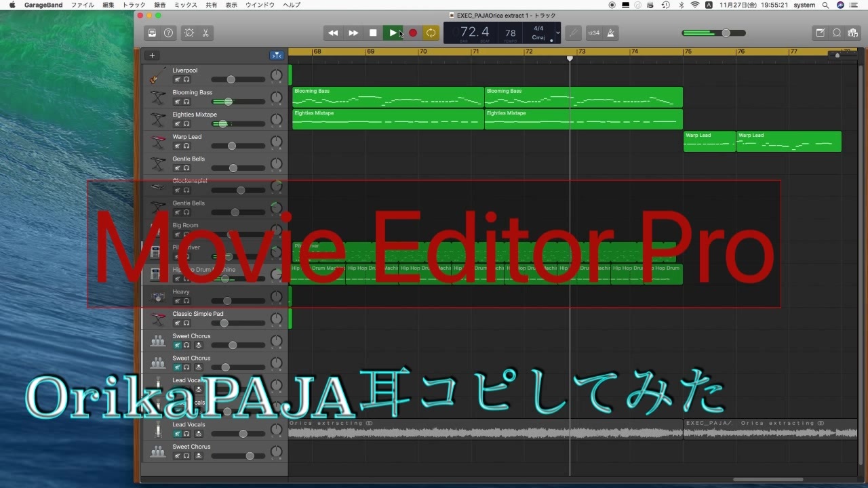Image resolution: width=868 pixels, height=488 pixels.
Task: Click the Warp Lead track volume slider
Action: point(238,146)
